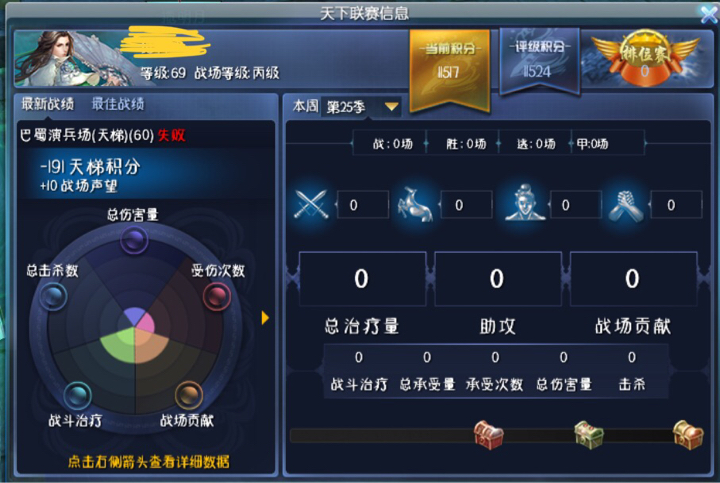The width and height of the screenshot is (720, 483).
Task: Click the orange 战场贡献 orb
Action: (x=189, y=395)
